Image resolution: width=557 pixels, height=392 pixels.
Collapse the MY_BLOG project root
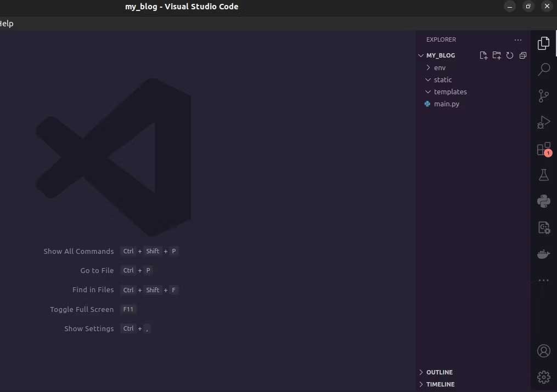click(440, 55)
